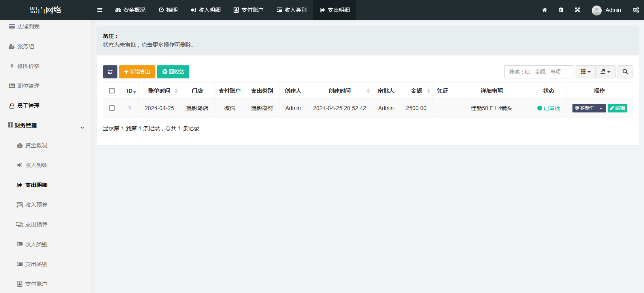Viewport: 644px width, 293px height.
Task: Open settings gears icon at top right
Action: (636, 10)
